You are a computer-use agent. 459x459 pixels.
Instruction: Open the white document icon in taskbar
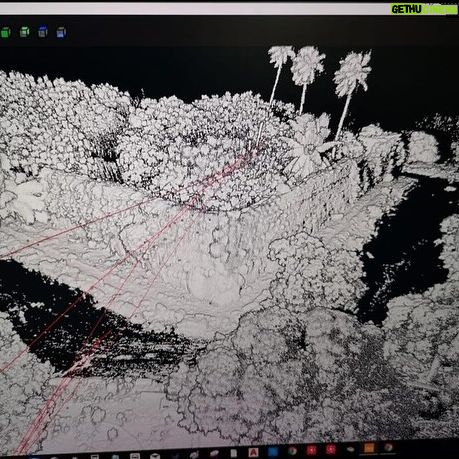[234, 453]
